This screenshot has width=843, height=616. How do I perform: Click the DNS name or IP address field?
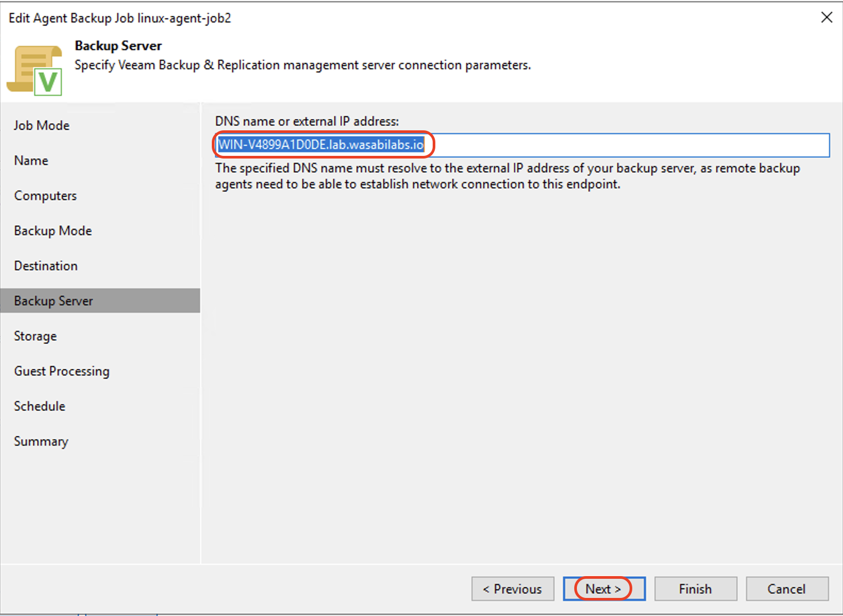click(x=522, y=145)
